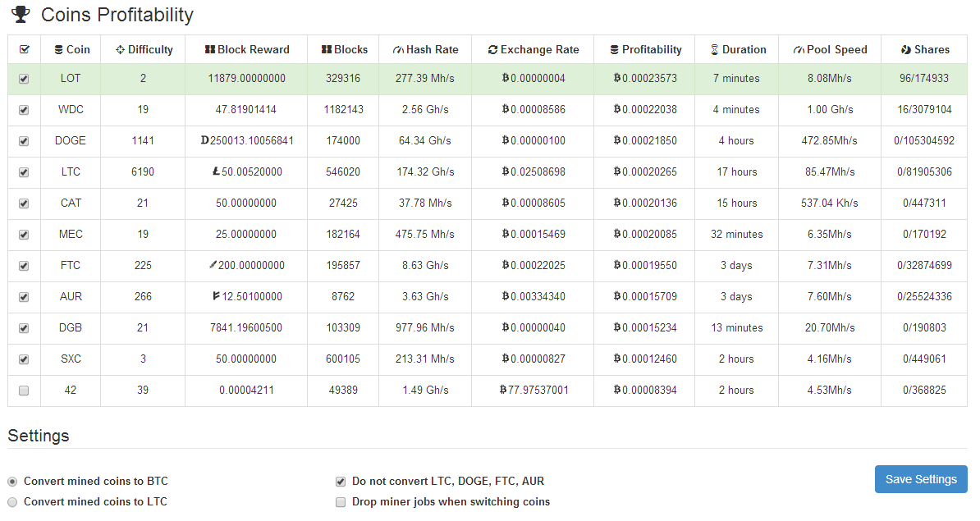Uncheck the DGB coin checkbox
This screenshot has width=980, height=521.
pyautogui.click(x=24, y=328)
